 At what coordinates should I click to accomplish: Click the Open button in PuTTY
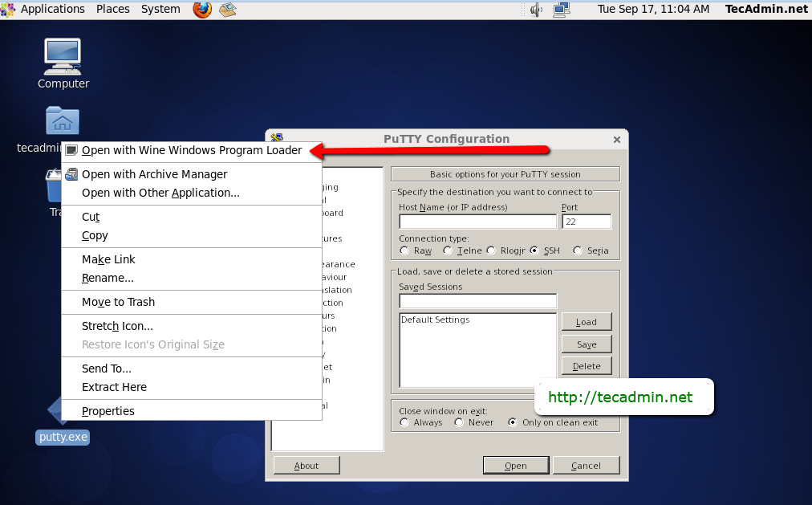(x=516, y=465)
